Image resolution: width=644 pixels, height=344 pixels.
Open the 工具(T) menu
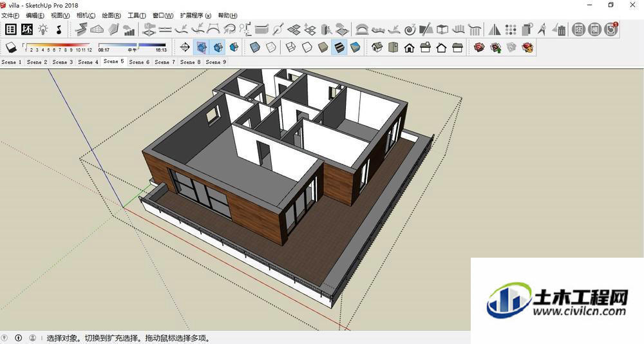(137, 15)
